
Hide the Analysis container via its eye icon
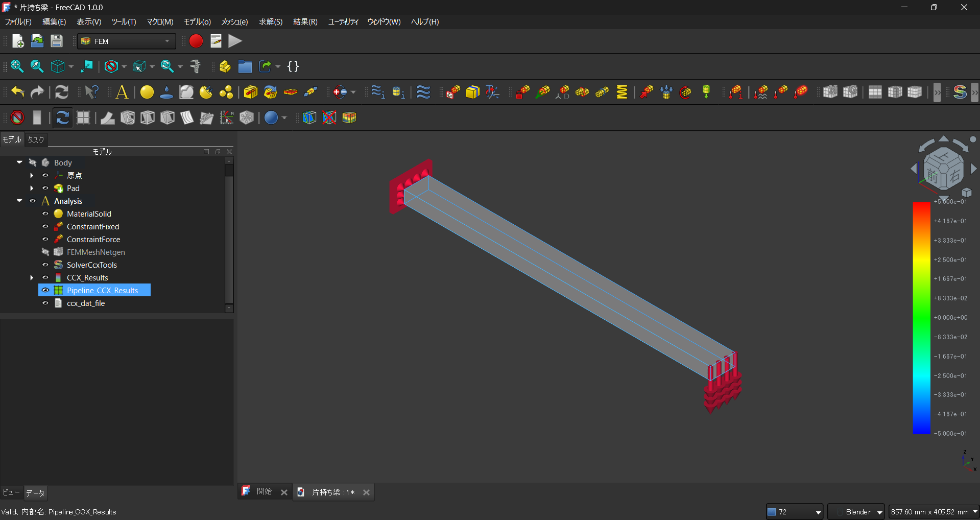click(33, 201)
